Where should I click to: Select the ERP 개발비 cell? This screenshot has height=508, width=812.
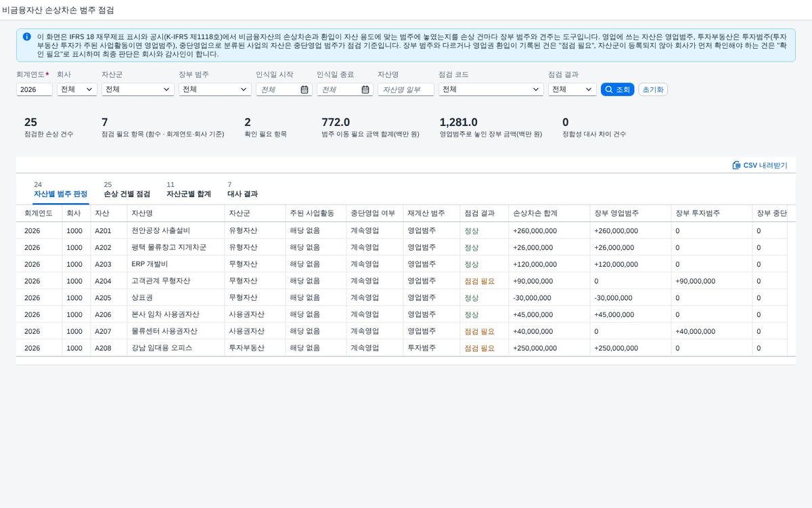point(176,264)
